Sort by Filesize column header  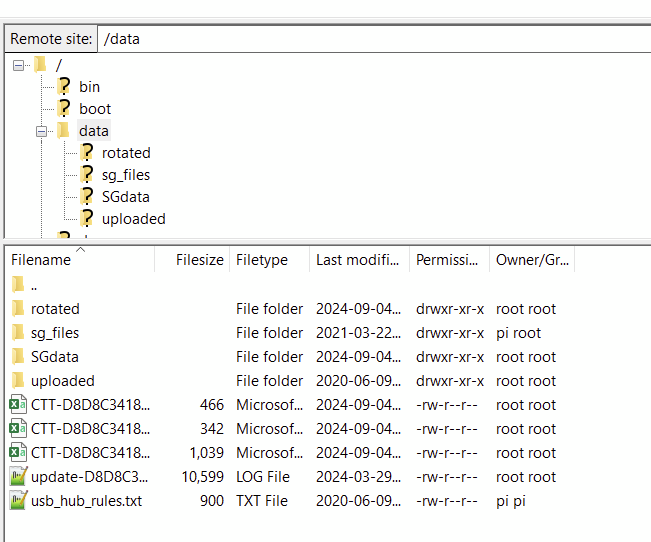(199, 260)
